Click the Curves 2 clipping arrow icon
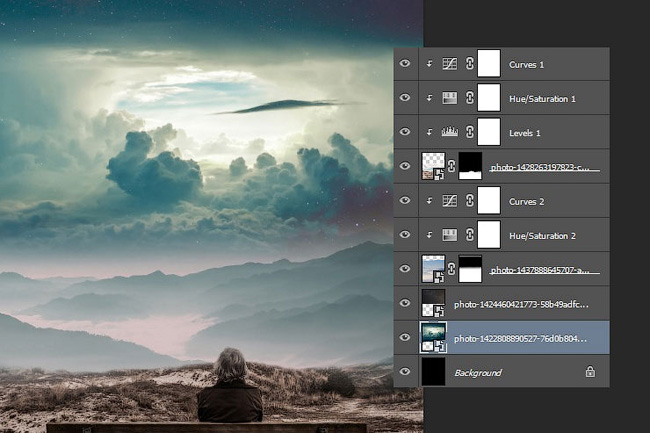 coord(429,201)
